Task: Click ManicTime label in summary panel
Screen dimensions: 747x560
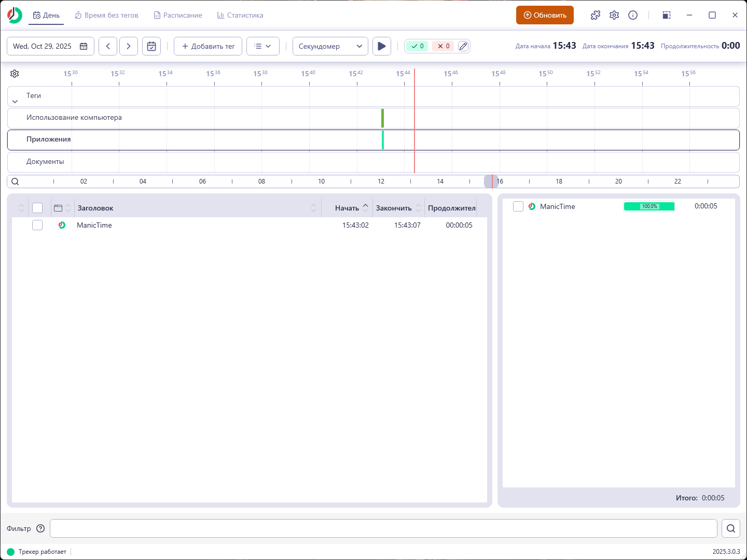Action: 558,206
